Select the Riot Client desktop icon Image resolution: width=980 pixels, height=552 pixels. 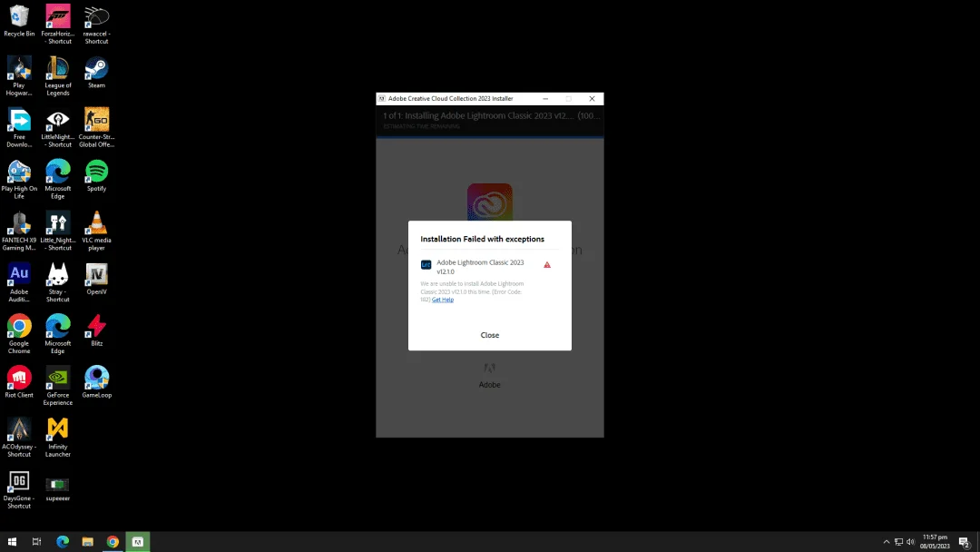point(19,382)
